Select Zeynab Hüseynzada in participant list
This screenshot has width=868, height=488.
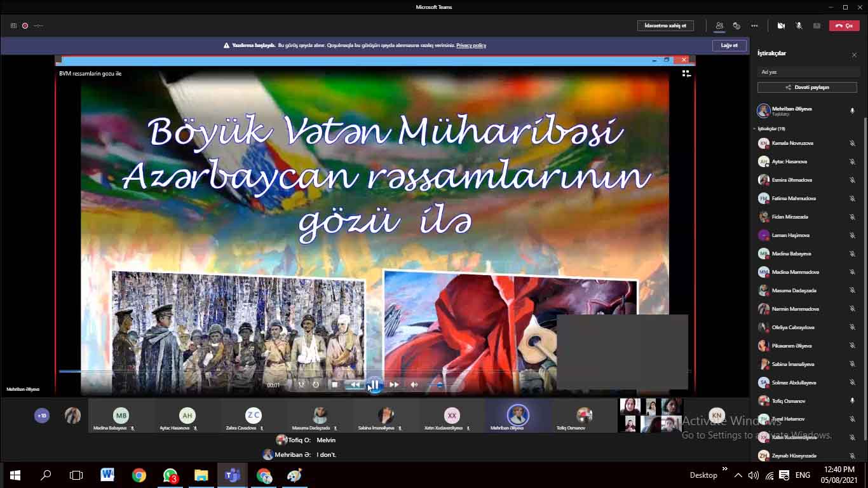tap(807, 456)
